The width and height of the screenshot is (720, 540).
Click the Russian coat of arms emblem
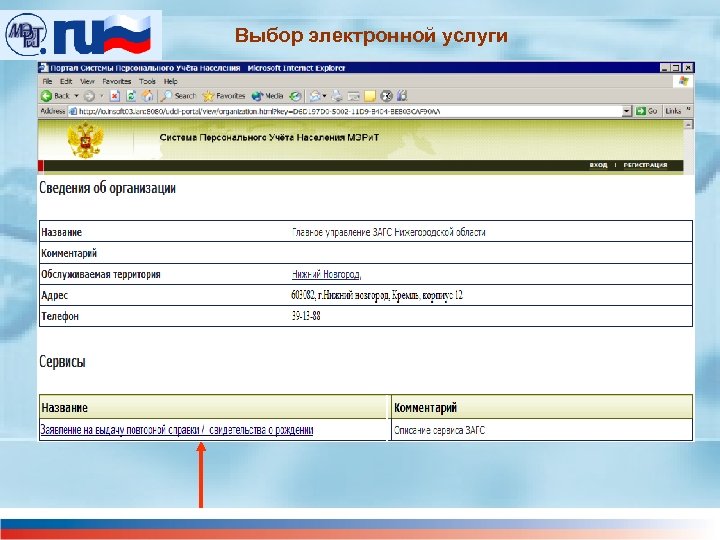pos(85,140)
